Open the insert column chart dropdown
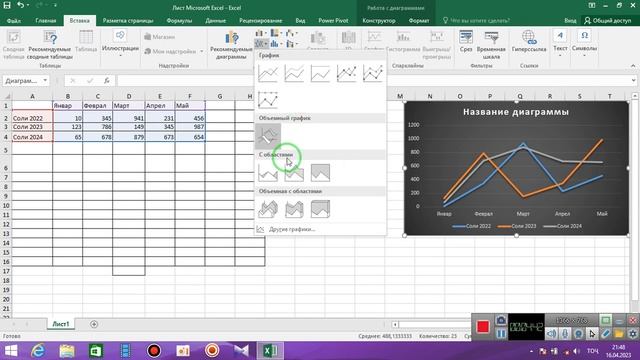Image resolution: width=640 pixels, height=360 pixels. click(x=261, y=33)
